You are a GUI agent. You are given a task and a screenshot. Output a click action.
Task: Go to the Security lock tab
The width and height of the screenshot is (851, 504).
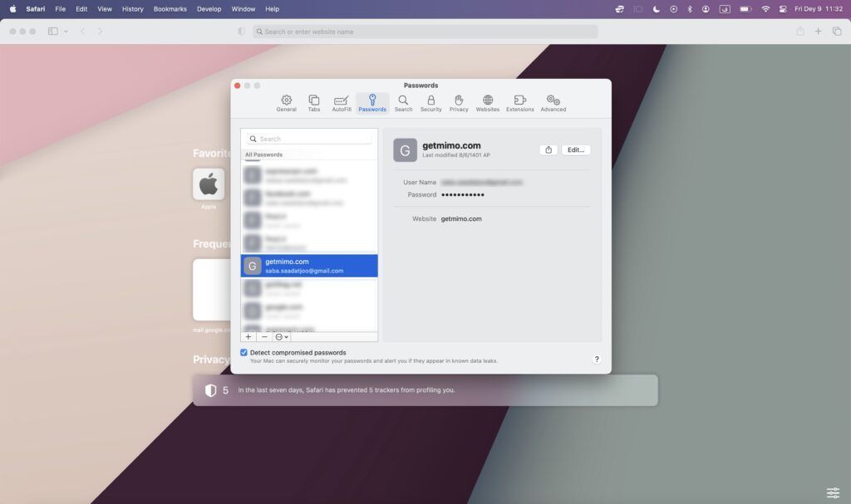click(431, 103)
